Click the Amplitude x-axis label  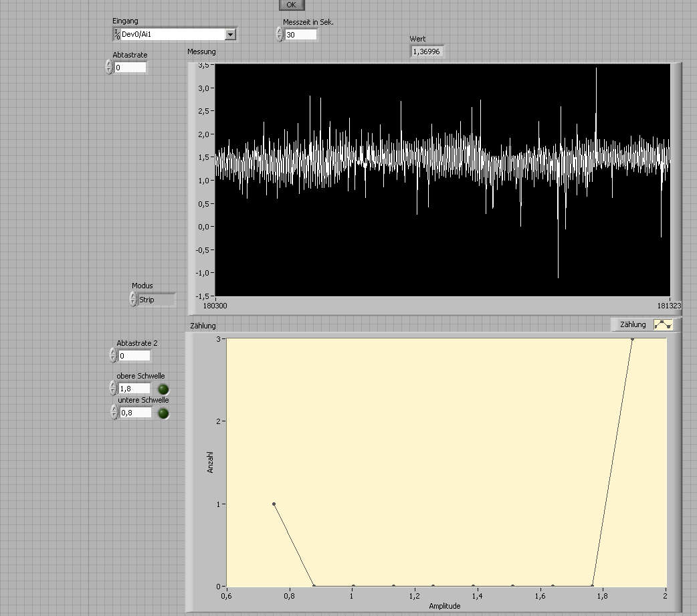click(x=445, y=606)
